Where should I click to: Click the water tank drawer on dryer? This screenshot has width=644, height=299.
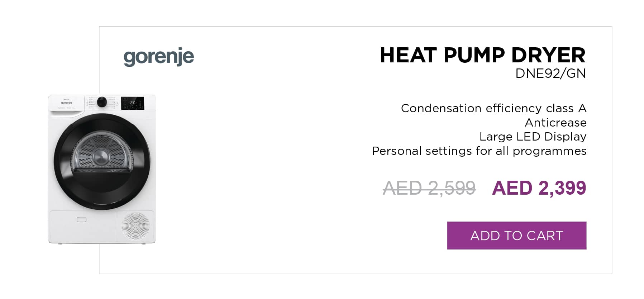pos(67,106)
